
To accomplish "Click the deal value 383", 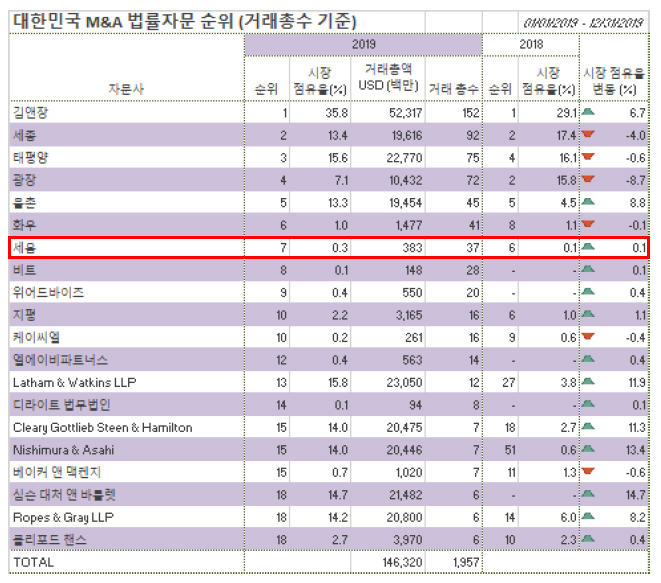I will point(412,248).
